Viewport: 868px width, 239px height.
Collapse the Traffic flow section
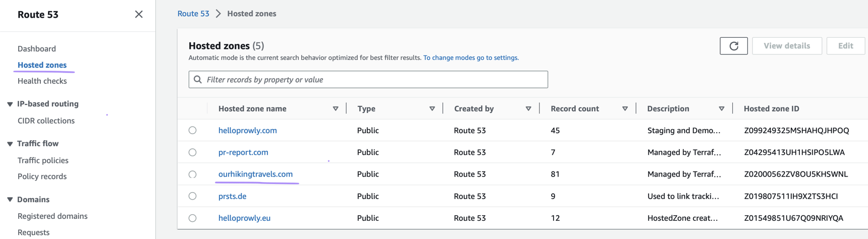tap(10, 144)
